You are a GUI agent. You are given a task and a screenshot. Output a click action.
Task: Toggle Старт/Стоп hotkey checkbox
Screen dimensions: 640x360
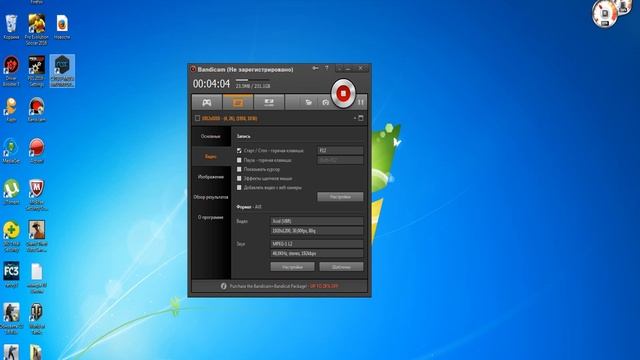tap(239, 151)
